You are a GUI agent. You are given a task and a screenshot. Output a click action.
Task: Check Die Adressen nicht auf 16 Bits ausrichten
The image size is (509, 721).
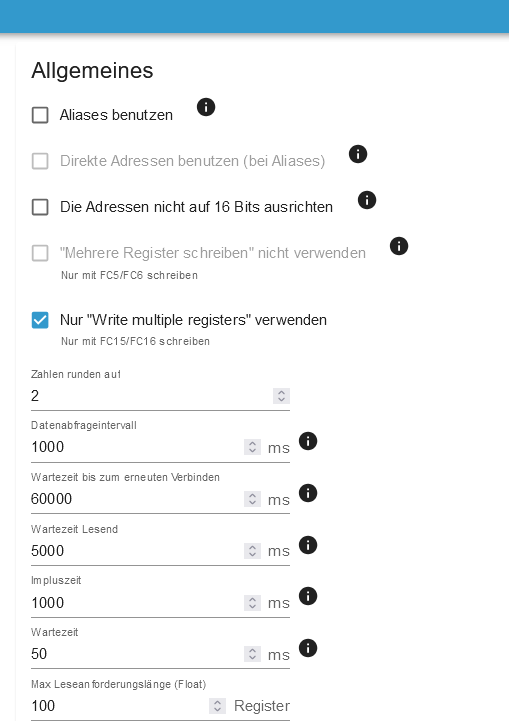40,207
